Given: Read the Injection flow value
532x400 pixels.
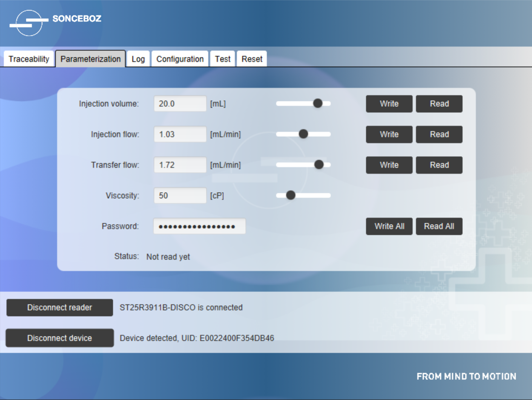Looking at the screenshot, I should (x=439, y=134).
